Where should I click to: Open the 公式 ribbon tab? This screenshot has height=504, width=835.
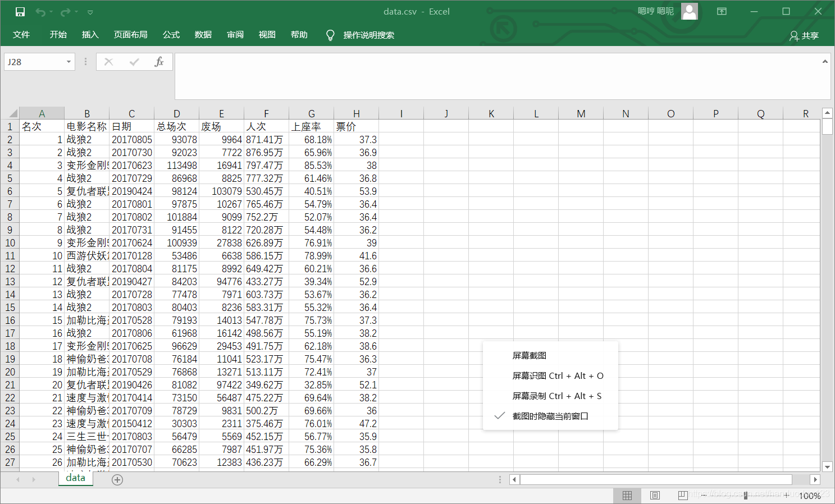click(x=171, y=35)
